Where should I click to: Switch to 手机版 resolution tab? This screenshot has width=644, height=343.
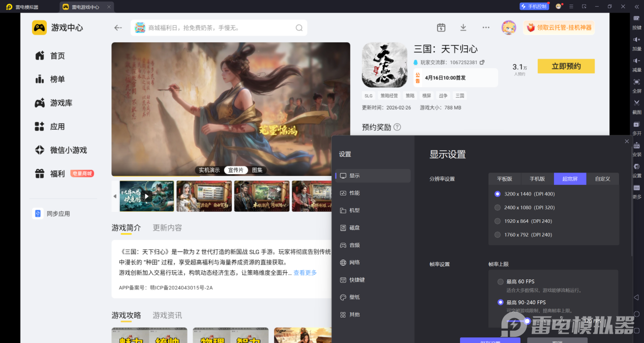click(x=537, y=179)
